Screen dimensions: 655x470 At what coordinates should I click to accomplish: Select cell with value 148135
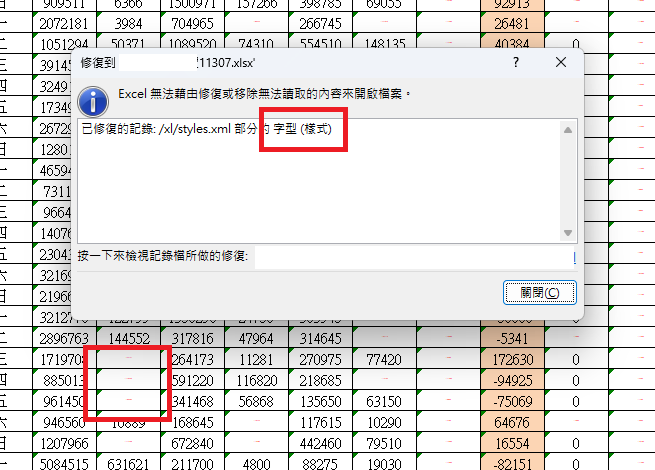pos(384,43)
